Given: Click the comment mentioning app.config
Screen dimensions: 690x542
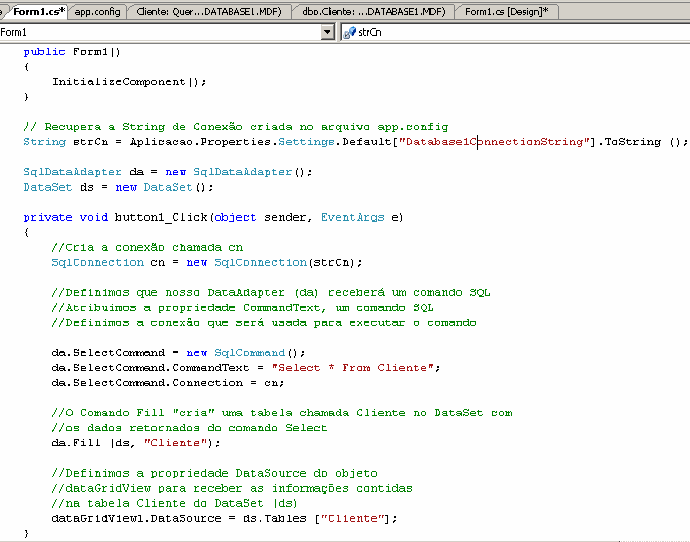Looking at the screenshot, I should [235, 127].
